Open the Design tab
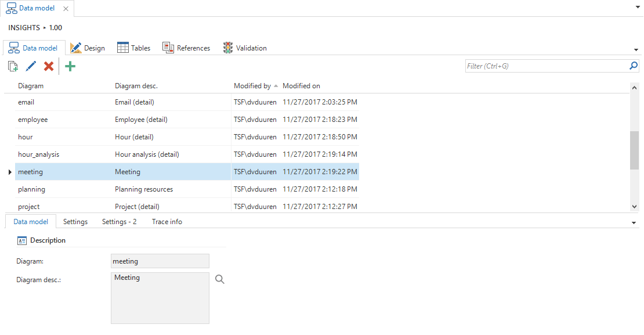This screenshot has height=335, width=644. [88, 48]
